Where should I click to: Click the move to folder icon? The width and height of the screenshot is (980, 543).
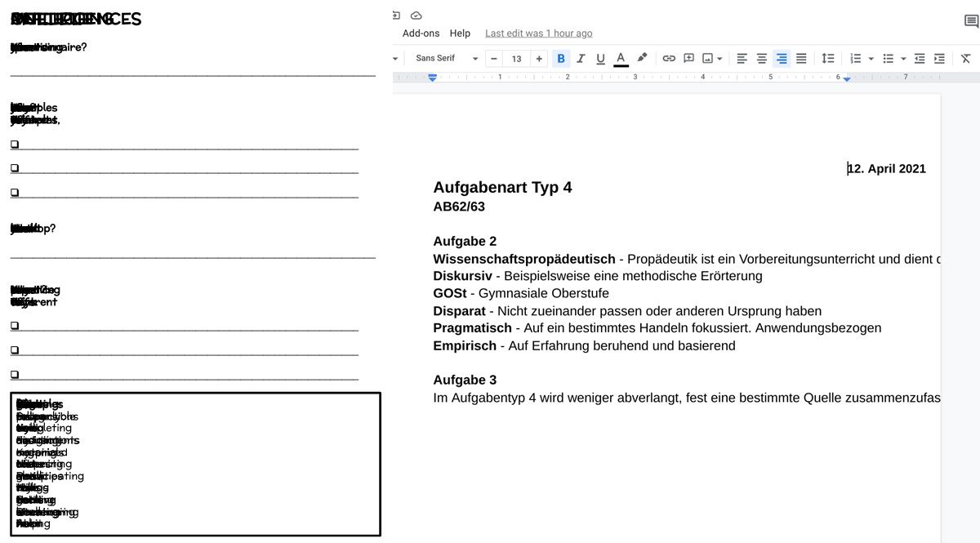[x=396, y=16]
